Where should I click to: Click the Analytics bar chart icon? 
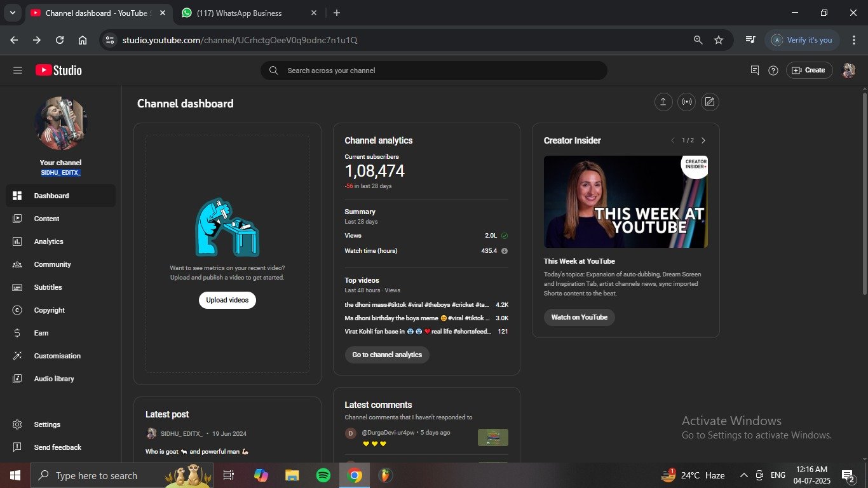[17, 241]
